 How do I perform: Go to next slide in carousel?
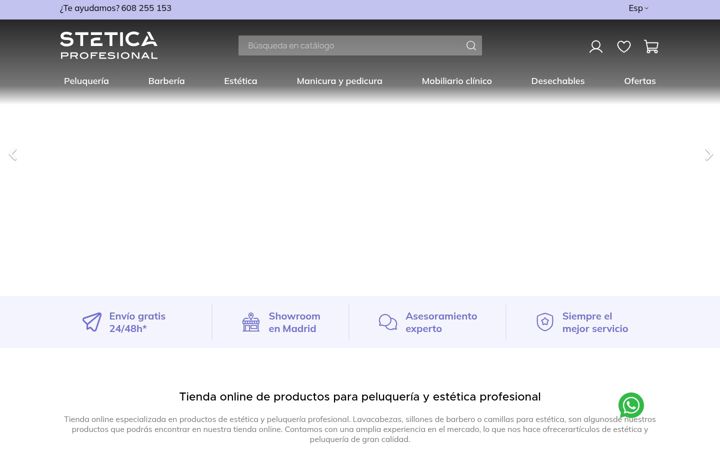click(x=709, y=155)
